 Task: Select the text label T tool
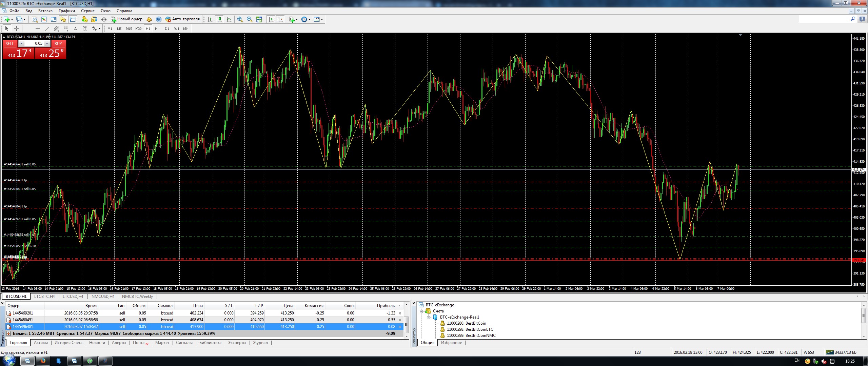[85, 29]
